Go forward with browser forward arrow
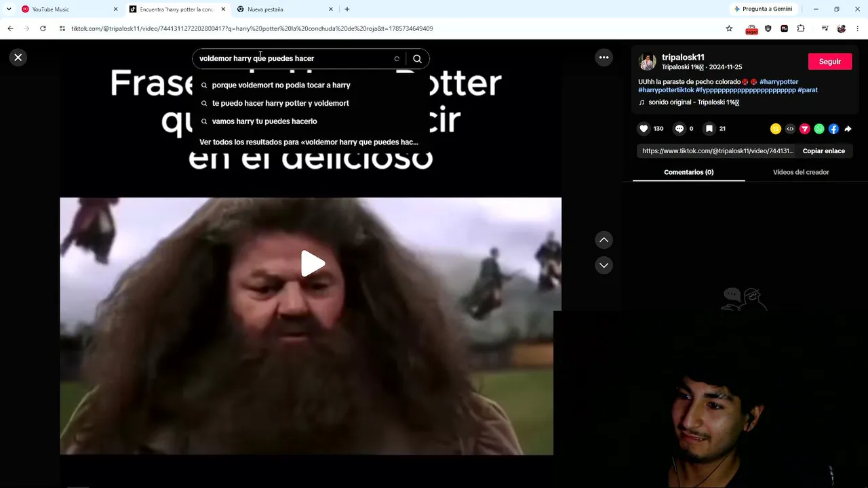 pos(26,28)
